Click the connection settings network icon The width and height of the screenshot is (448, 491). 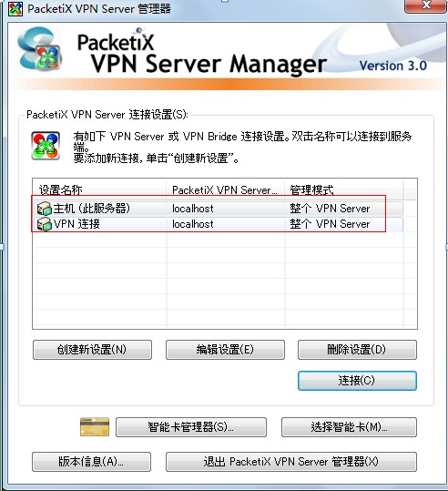pos(46,146)
